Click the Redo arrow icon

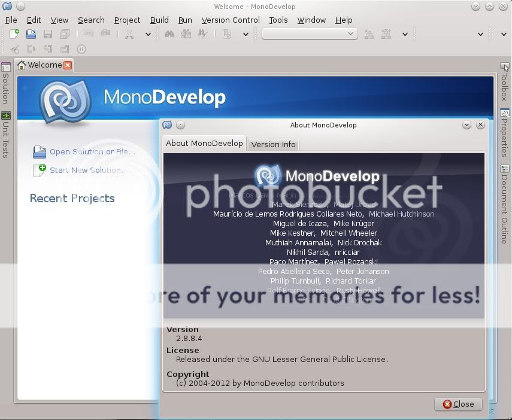click(x=105, y=34)
